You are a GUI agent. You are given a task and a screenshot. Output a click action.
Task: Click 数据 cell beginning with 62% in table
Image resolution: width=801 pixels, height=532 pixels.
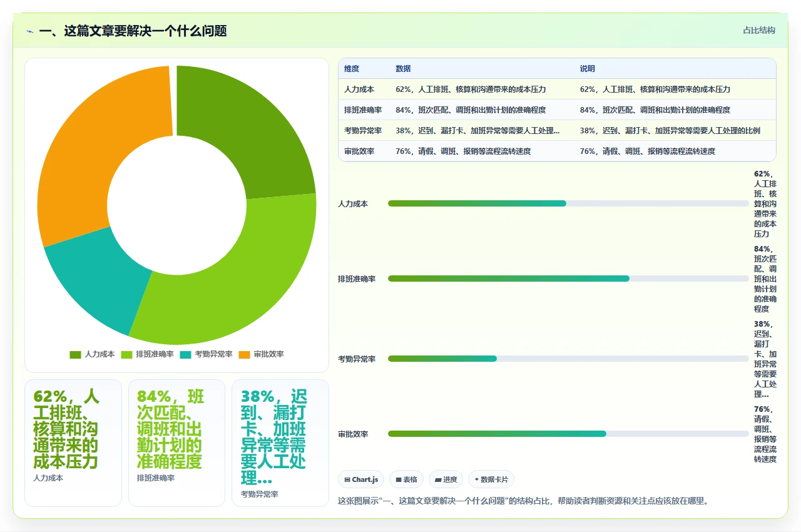(x=471, y=90)
